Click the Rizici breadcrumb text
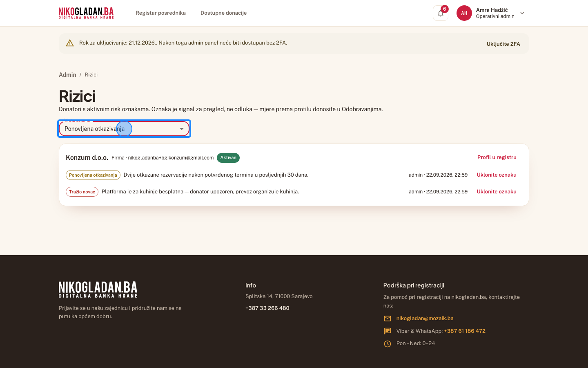The image size is (588, 368). (91, 75)
